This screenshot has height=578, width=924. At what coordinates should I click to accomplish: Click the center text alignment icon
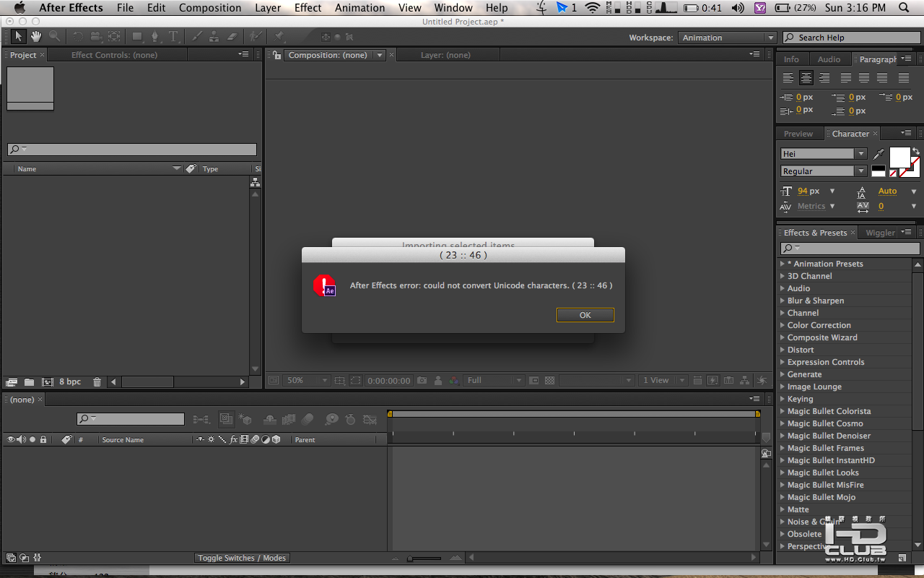[x=806, y=78]
